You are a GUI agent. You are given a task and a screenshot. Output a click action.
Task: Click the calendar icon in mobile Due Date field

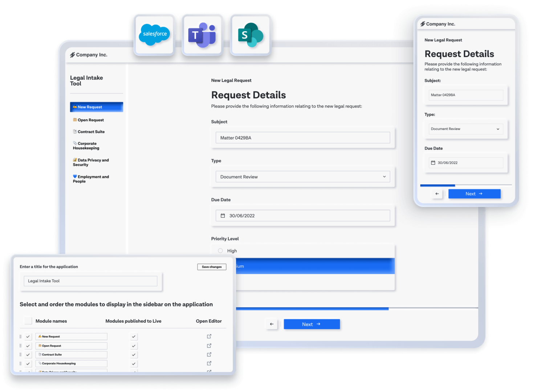click(433, 163)
